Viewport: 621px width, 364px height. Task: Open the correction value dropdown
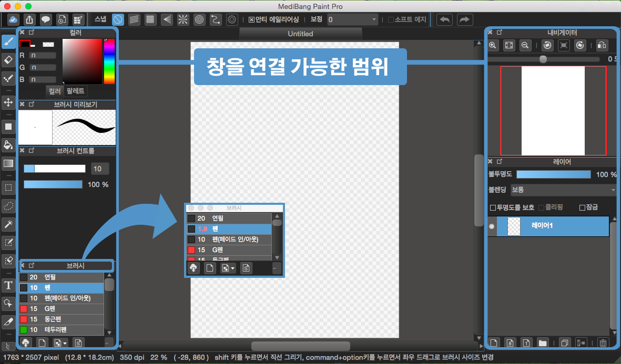point(353,19)
